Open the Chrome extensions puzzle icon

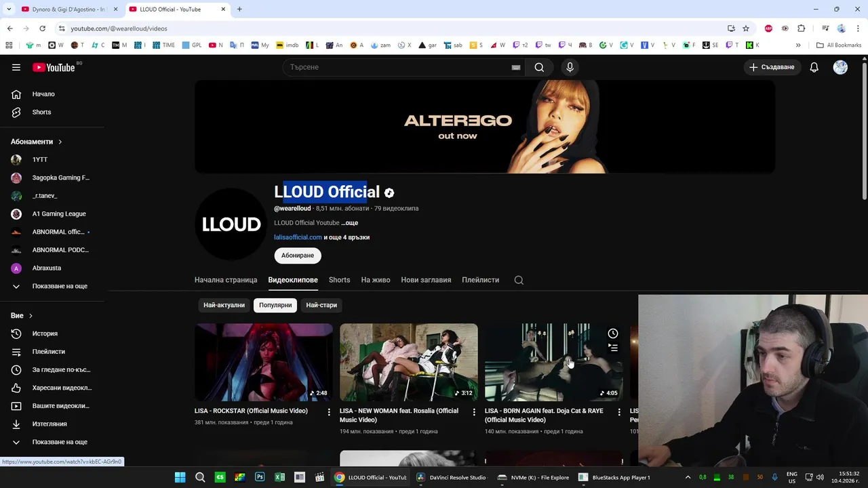(x=802, y=28)
